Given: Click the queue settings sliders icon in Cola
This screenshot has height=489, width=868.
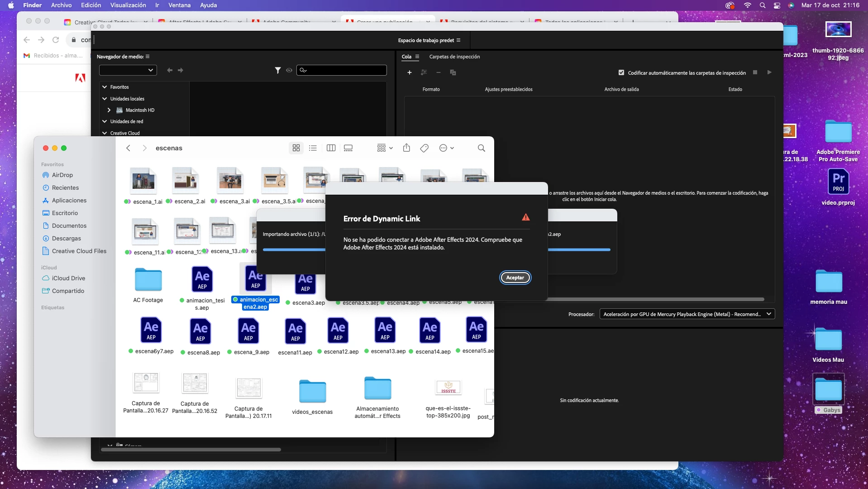Looking at the screenshot, I should pyautogui.click(x=424, y=72).
